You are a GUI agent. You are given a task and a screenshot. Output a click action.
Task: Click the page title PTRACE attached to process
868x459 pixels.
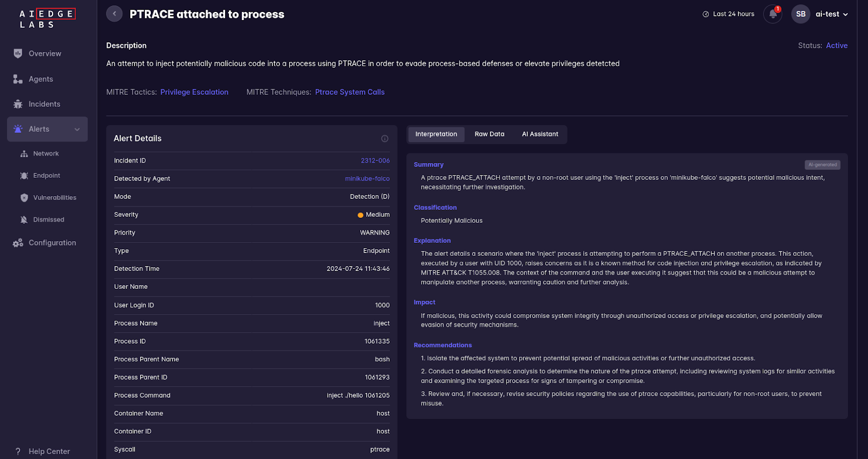point(207,14)
